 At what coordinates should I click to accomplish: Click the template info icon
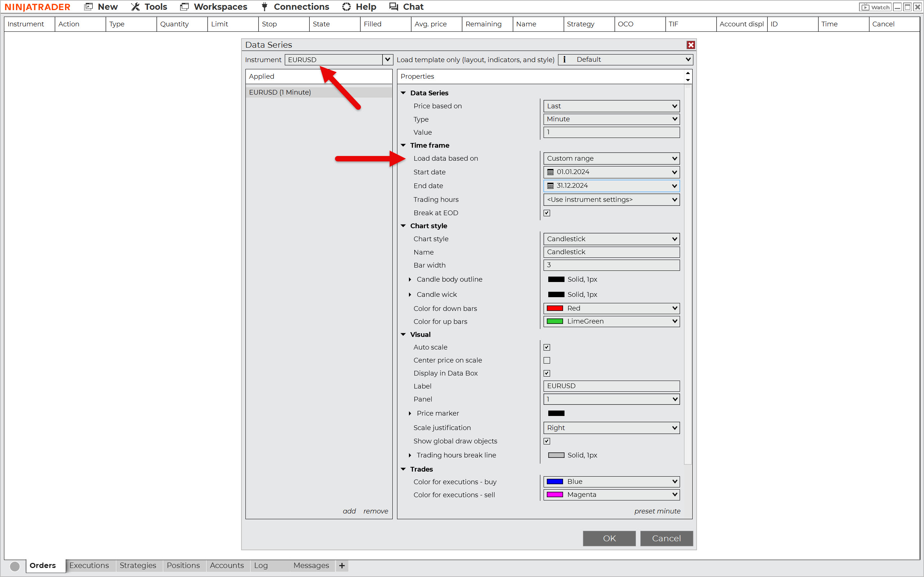(565, 60)
